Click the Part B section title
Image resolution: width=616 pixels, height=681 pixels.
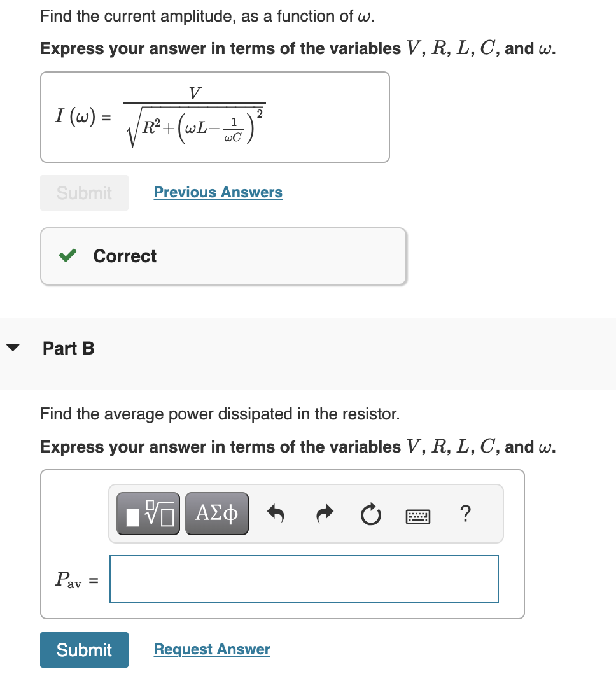point(68,348)
